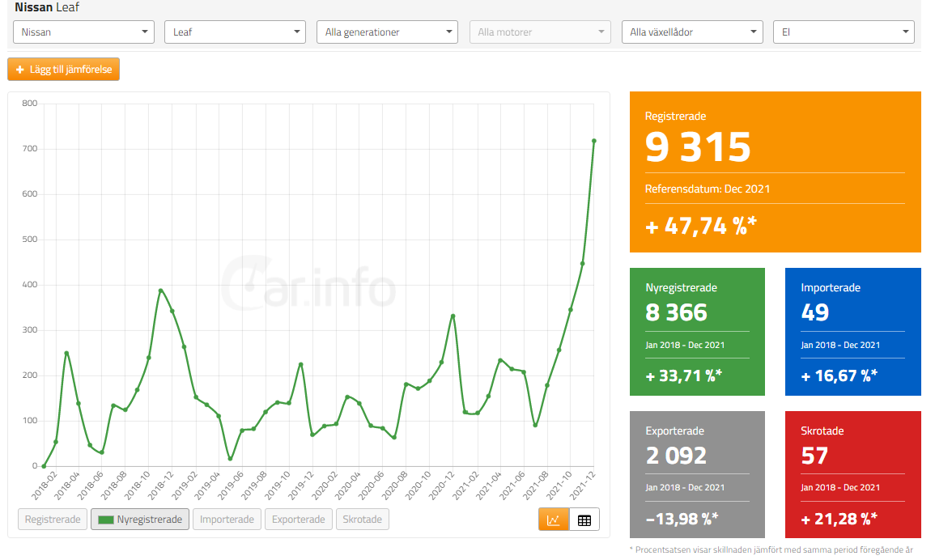
Task: Click the Nissan Leaf page heading
Action: pyautogui.click(x=47, y=7)
